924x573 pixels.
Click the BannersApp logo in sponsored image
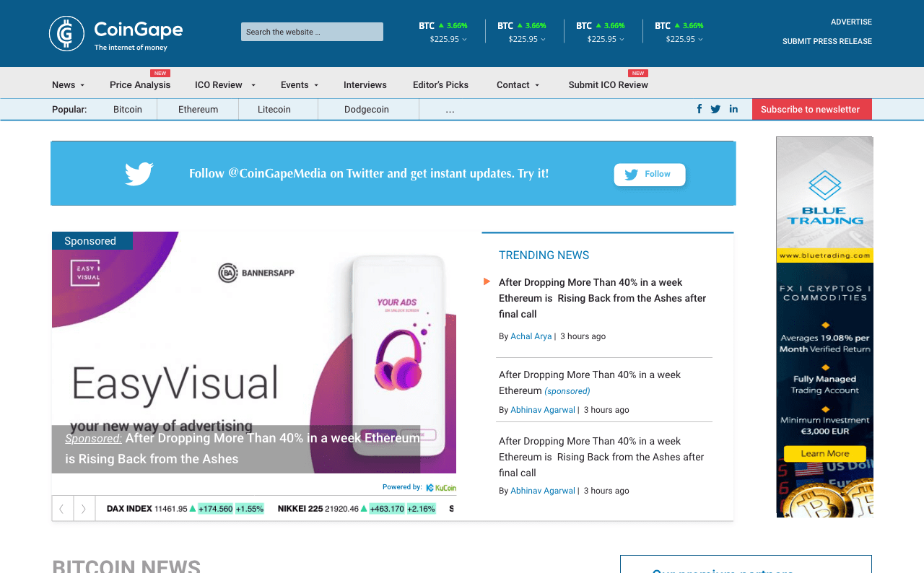(256, 273)
